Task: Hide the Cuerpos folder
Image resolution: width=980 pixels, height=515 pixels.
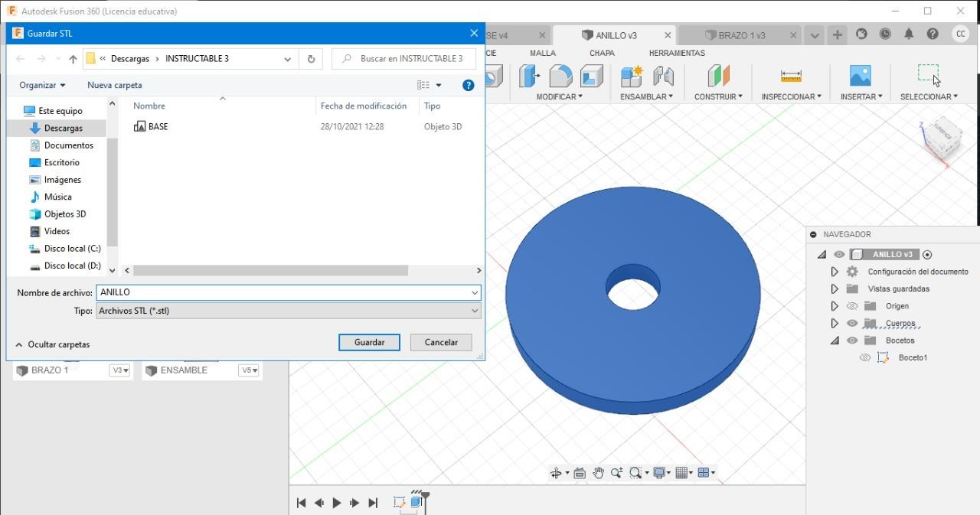Action: click(x=852, y=323)
